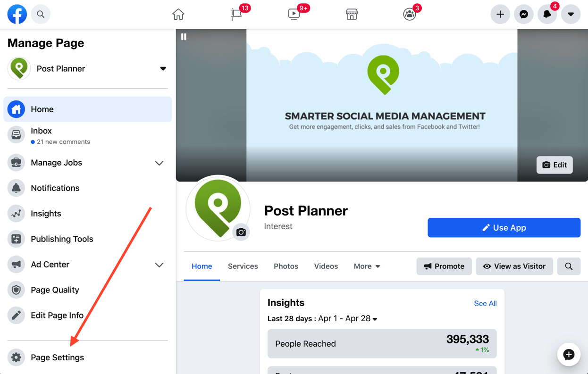Open the More tab dropdown

click(367, 266)
